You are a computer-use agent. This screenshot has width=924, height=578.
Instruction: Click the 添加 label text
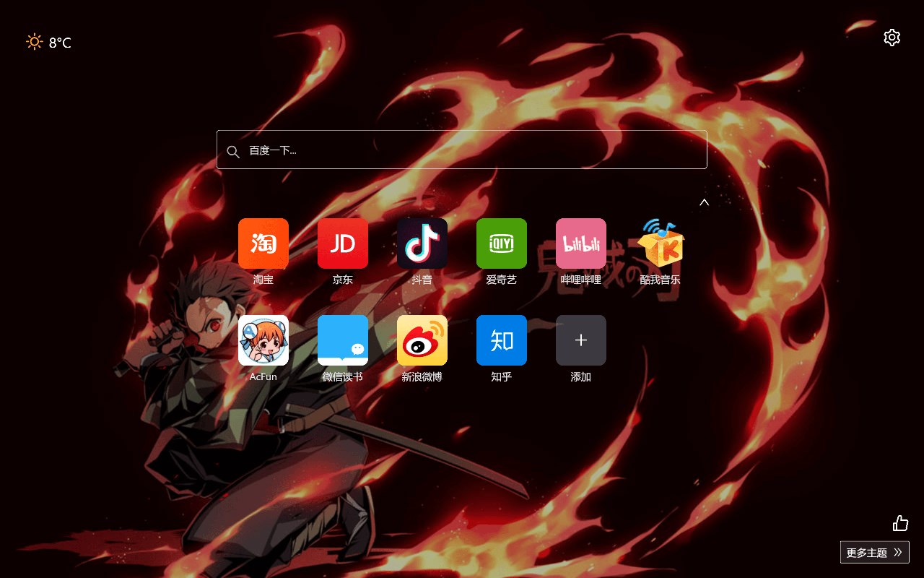pyautogui.click(x=581, y=376)
